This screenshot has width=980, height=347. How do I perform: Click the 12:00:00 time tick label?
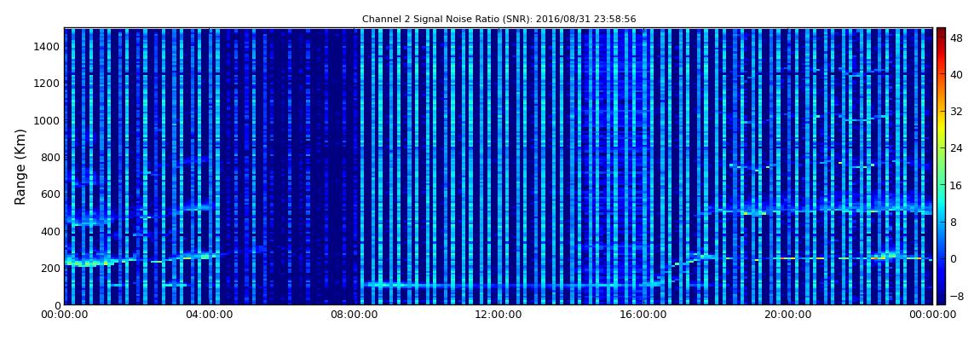499,315
